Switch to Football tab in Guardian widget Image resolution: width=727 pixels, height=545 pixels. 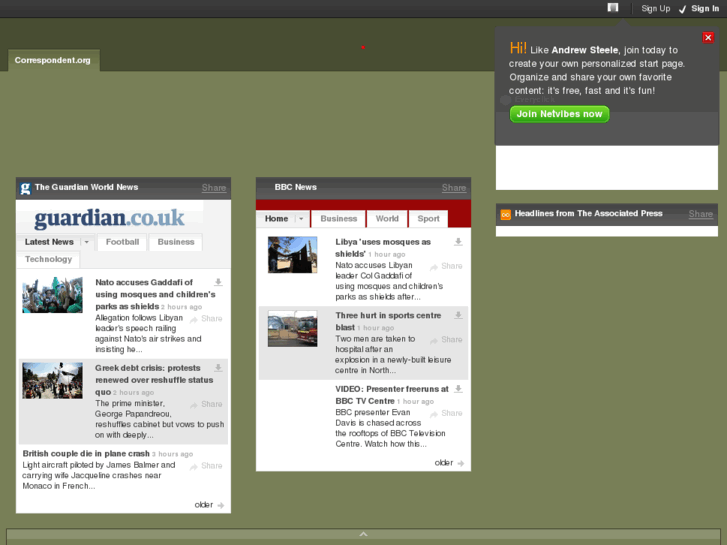pyautogui.click(x=122, y=242)
